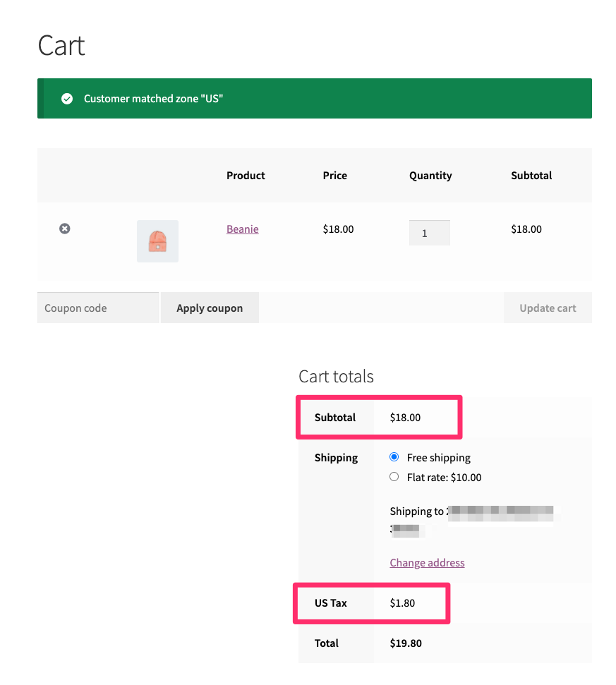Choose Flat rate: $10.00 shipping

click(x=394, y=476)
